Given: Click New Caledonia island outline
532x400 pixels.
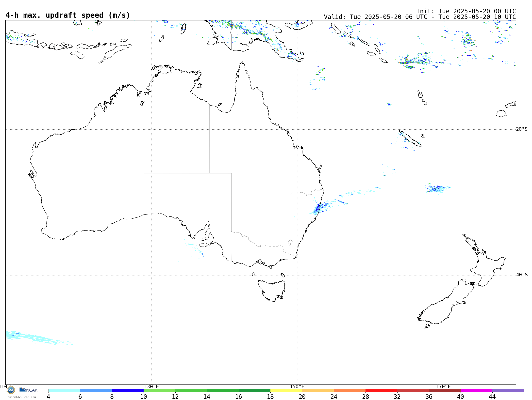Looking at the screenshot, I should pyautogui.click(x=410, y=138).
